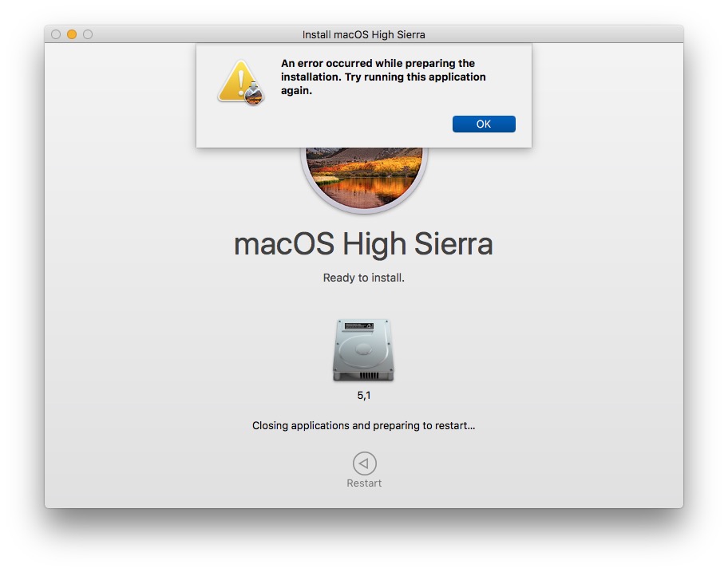Click the greyed-out zoom button in the title bar

88,34
